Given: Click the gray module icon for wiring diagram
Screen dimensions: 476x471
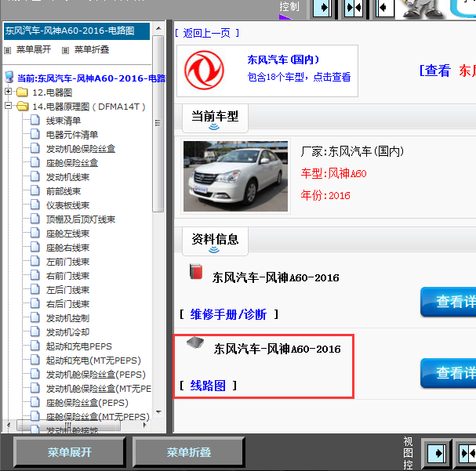Looking at the screenshot, I should pos(195,342).
